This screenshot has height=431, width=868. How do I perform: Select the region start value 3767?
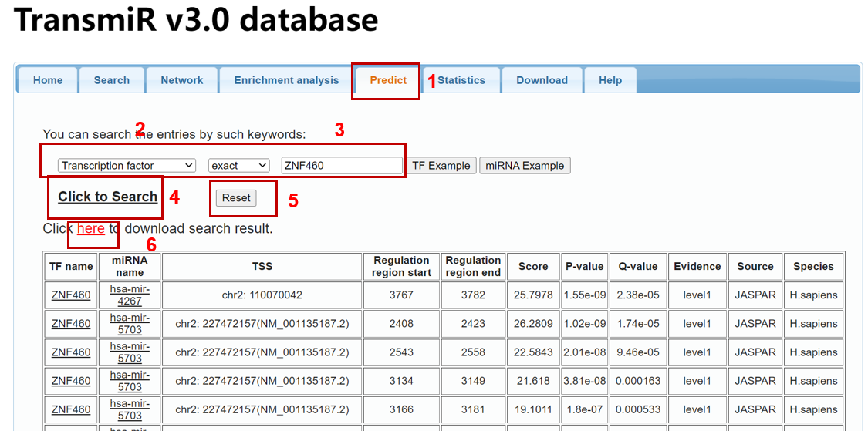[401, 295]
